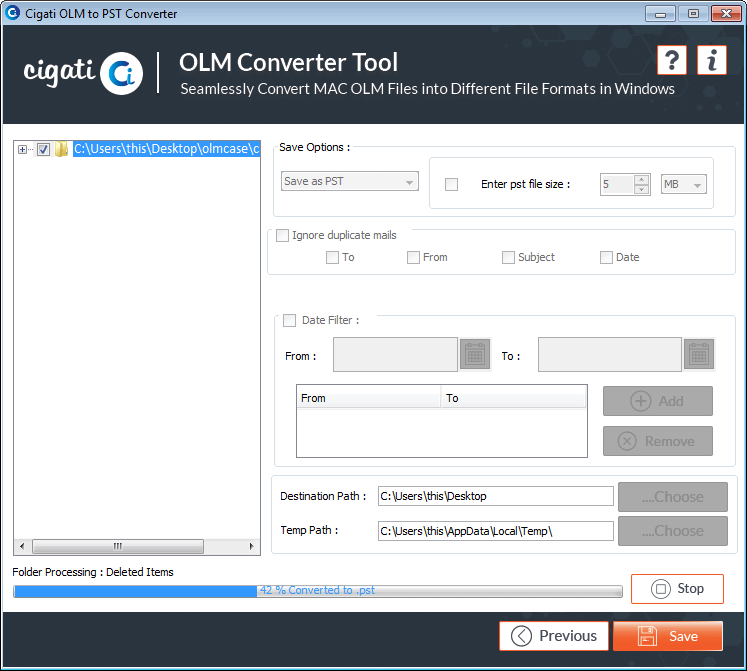Click the pst file size value field
The image size is (747, 671).
click(x=617, y=184)
